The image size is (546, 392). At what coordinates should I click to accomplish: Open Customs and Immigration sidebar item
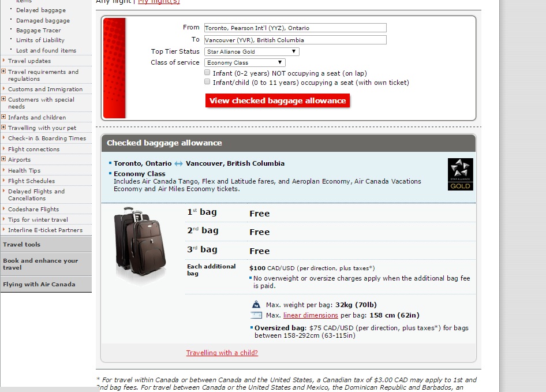[x=45, y=89]
